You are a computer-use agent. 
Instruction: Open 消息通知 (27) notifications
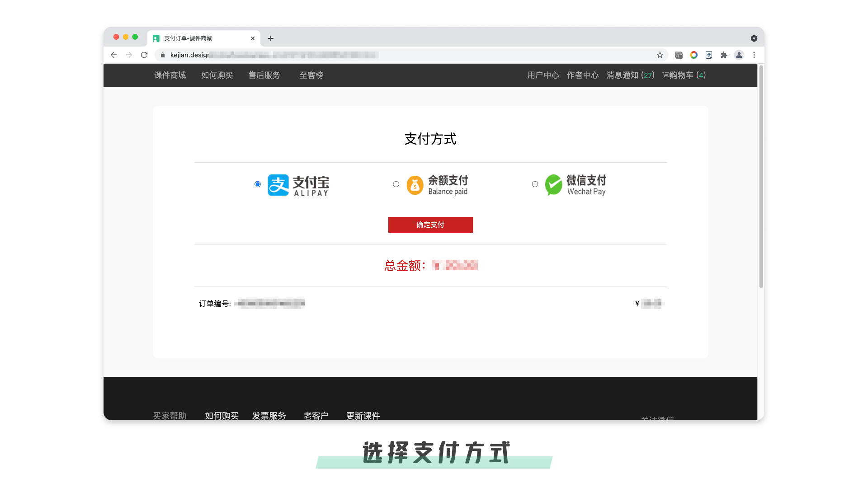coord(630,75)
